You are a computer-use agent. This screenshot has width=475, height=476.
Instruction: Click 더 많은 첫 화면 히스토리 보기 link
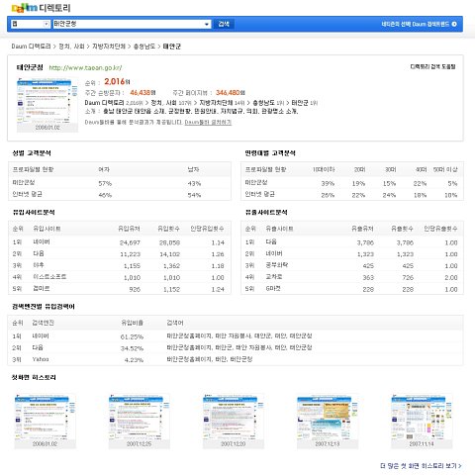(421, 466)
